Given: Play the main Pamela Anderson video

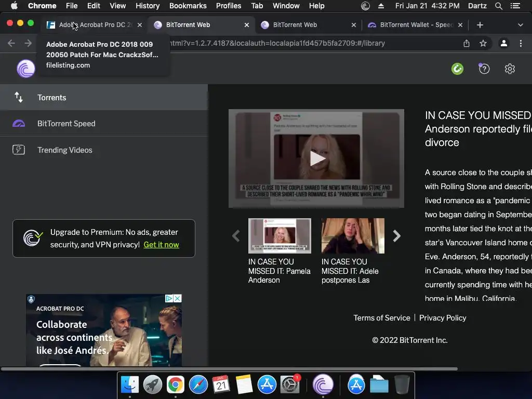Looking at the screenshot, I should click(x=316, y=158).
